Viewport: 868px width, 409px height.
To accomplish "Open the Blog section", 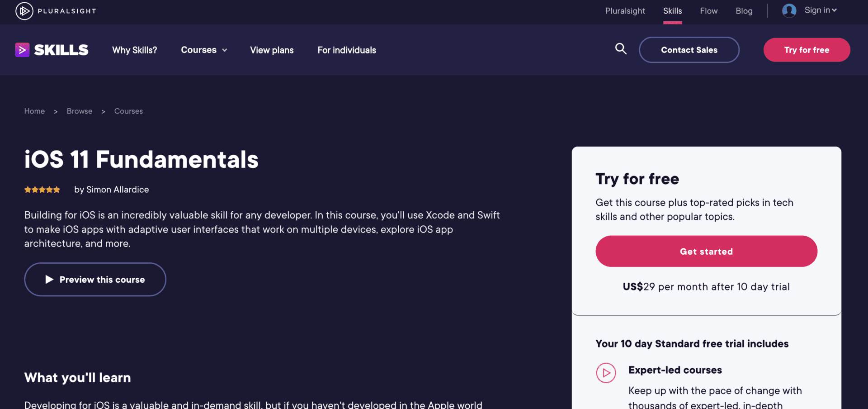I will point(744,11).
